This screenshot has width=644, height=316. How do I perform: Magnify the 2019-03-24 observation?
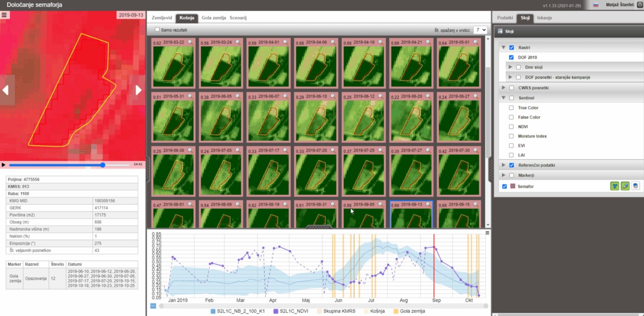click(x=238, y=42)
